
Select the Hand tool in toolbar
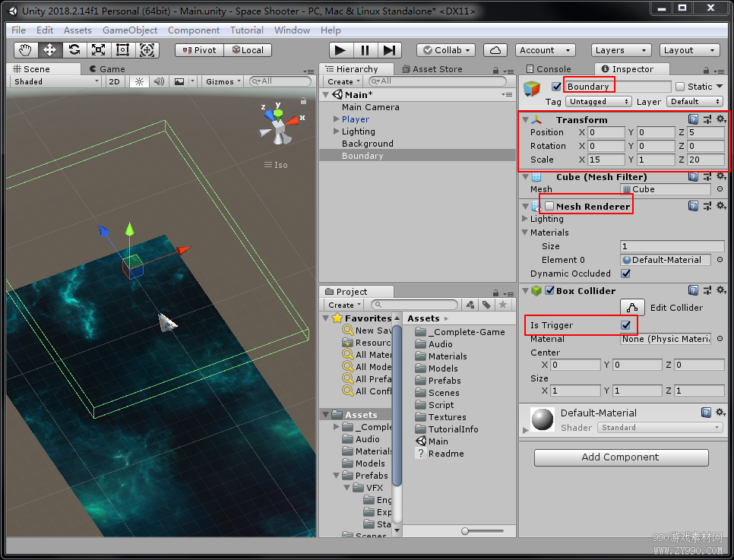pyautogui.click(x=25, y=50)
